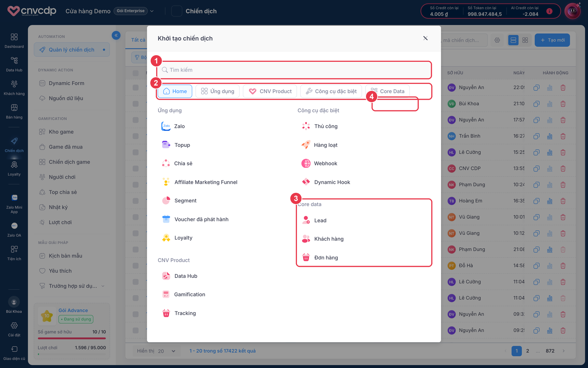Open Loyalty in left rail
This screenshot has width=588, height=368.
click(14, 168)
